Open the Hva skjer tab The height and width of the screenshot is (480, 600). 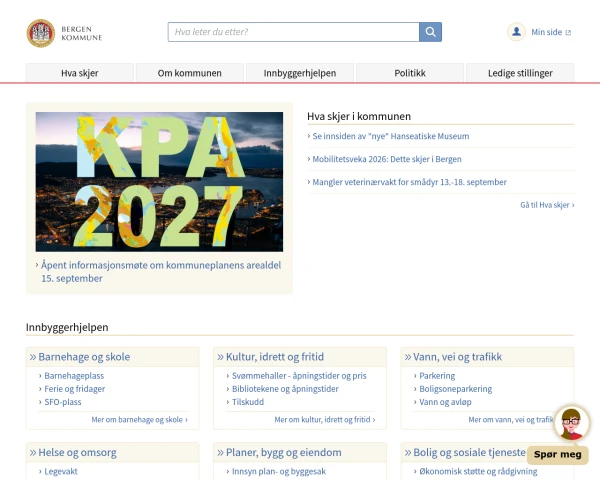pos(80,73)
